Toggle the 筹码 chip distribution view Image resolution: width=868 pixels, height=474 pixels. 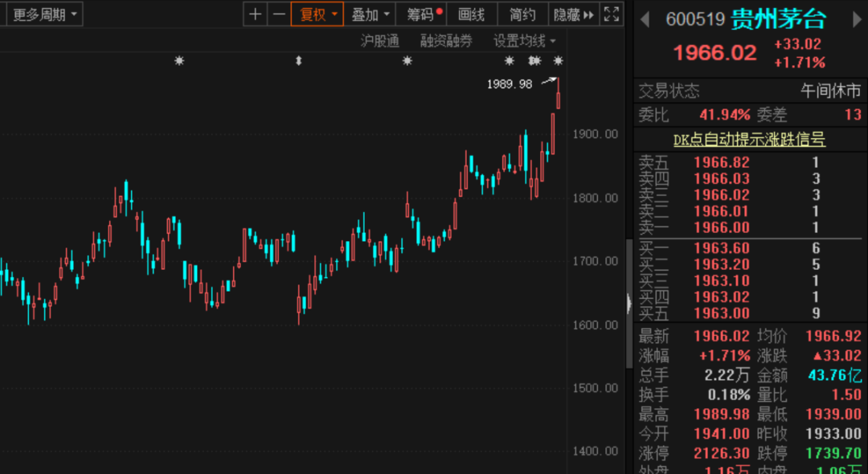(423, 14)
